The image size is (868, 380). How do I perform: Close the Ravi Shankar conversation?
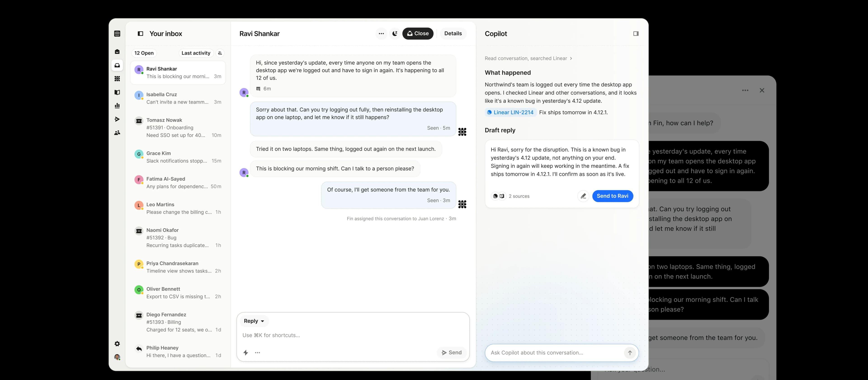(418, 33)
